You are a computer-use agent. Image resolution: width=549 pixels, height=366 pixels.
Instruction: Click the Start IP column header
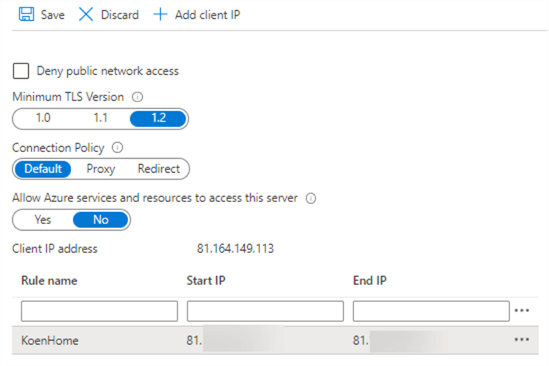206,281
